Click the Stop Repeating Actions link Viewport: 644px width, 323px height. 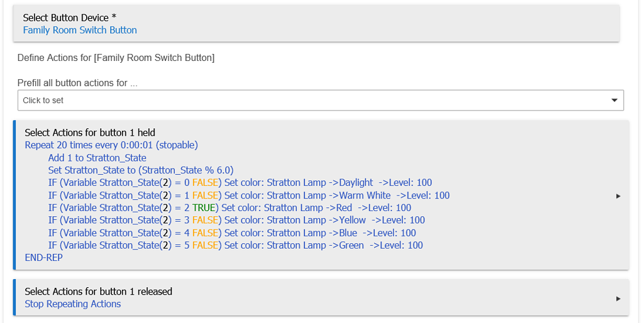72,304
